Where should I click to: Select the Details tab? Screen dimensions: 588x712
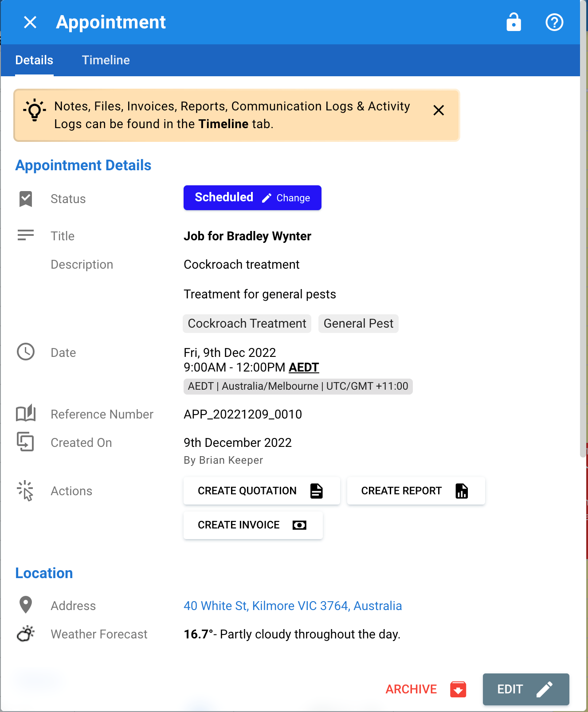[x=34, y=60]
